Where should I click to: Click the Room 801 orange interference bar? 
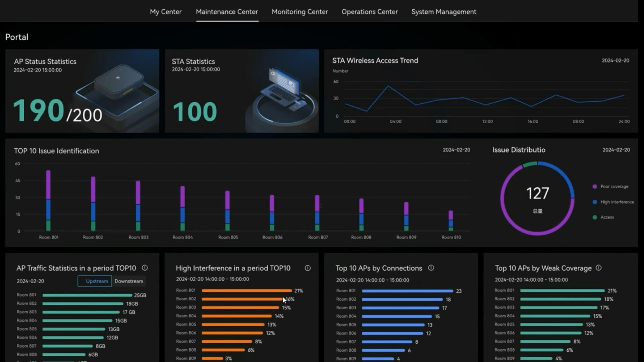247,291
